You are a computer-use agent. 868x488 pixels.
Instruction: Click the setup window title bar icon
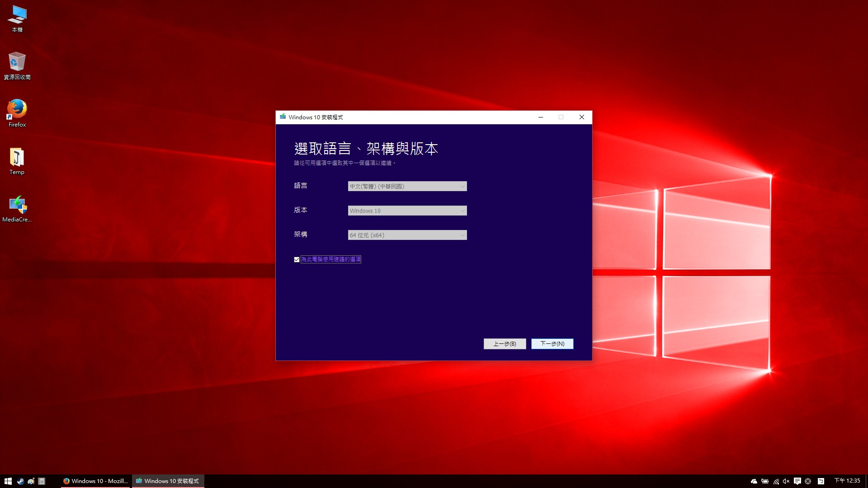[283, 117]
